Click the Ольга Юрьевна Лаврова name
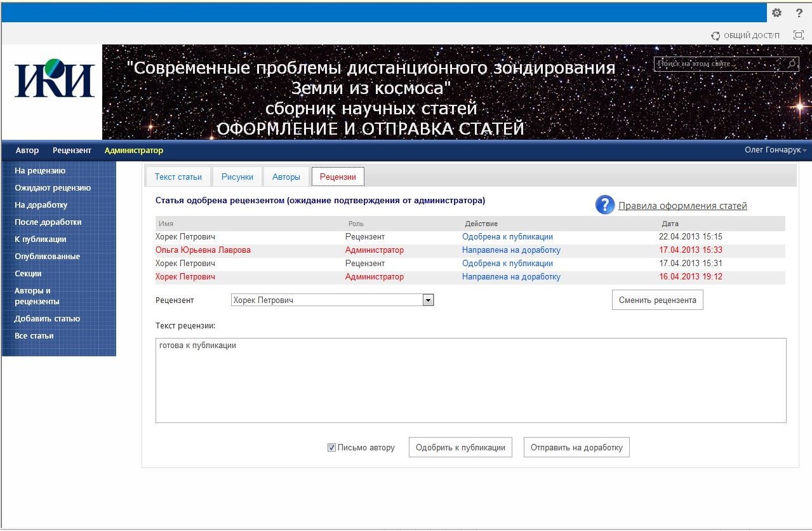 click(203, 250)
